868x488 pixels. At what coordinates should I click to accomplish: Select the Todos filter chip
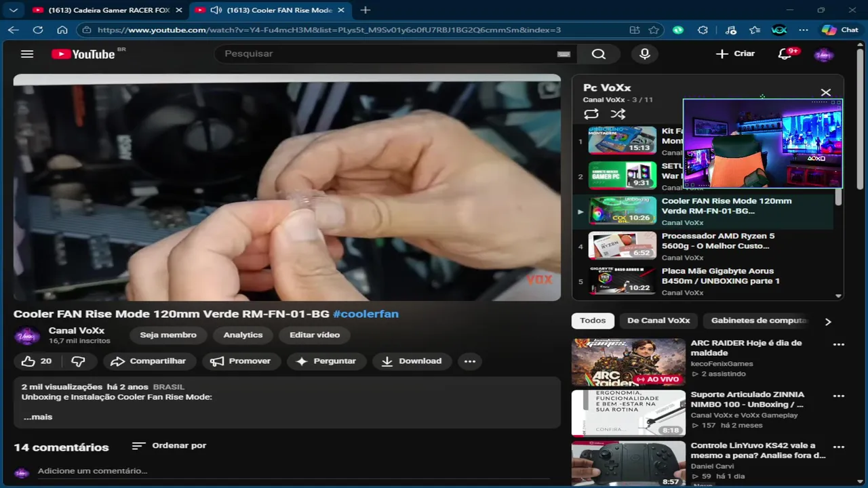coord(593,321)
